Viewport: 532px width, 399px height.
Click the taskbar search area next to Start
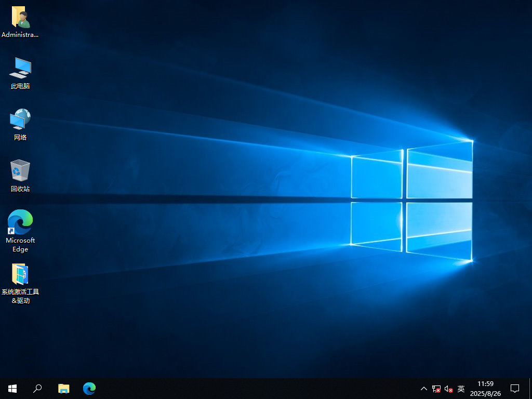point(37,389)
